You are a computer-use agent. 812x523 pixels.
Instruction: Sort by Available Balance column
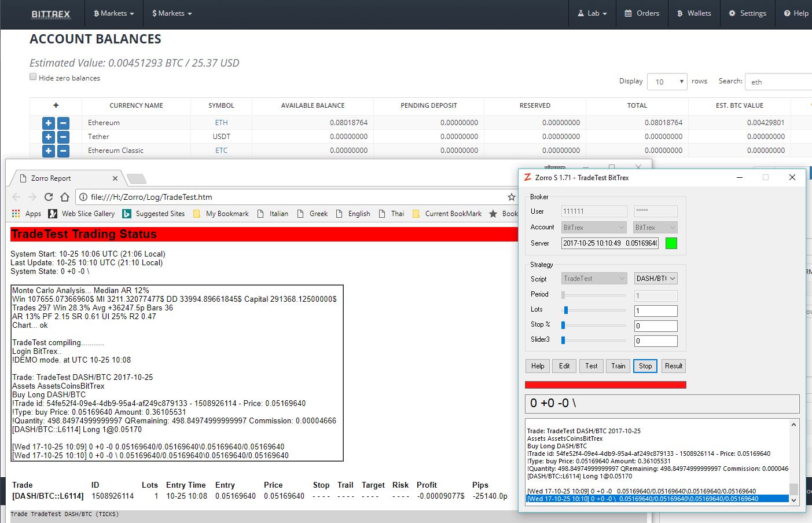pyautogui.click(x=313, y=105)
